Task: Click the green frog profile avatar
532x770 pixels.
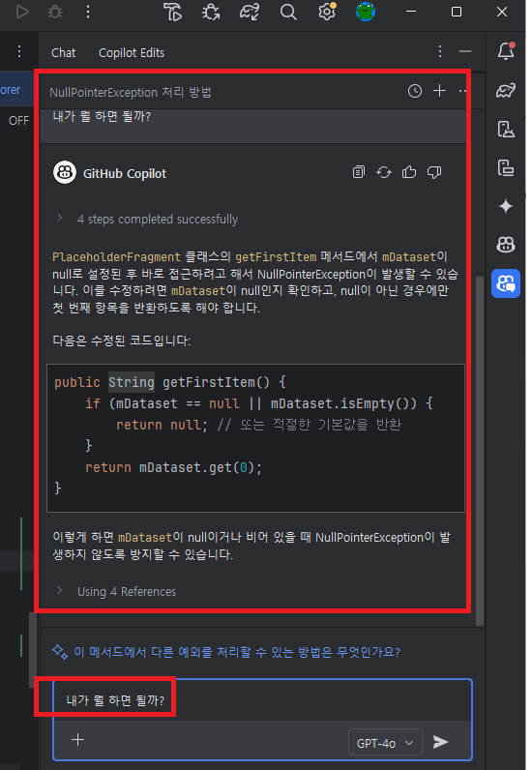Action: click(x=366, y=12)
